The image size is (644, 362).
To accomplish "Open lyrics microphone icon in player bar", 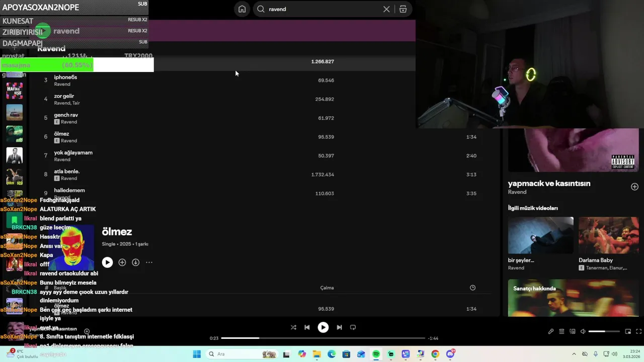I will (x=551, y=331).
